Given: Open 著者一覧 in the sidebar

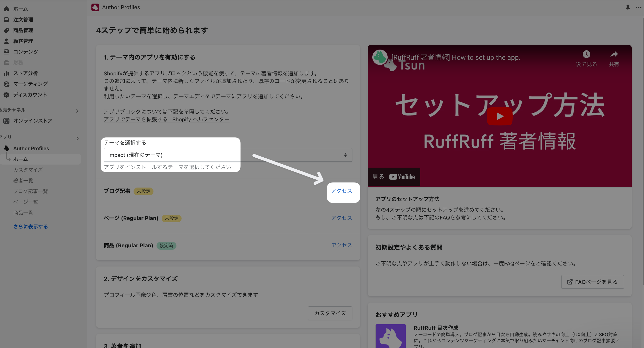Looking at the screenshot, I should (x=23, y=181).
